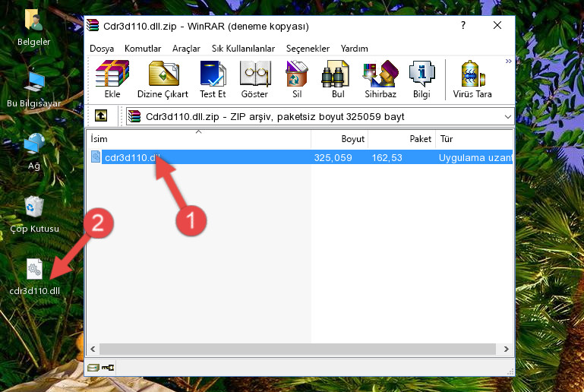Run Test Et on the archive
This screenshot has width=584, height=392.
pyautogui.click(x=213, y=79)
